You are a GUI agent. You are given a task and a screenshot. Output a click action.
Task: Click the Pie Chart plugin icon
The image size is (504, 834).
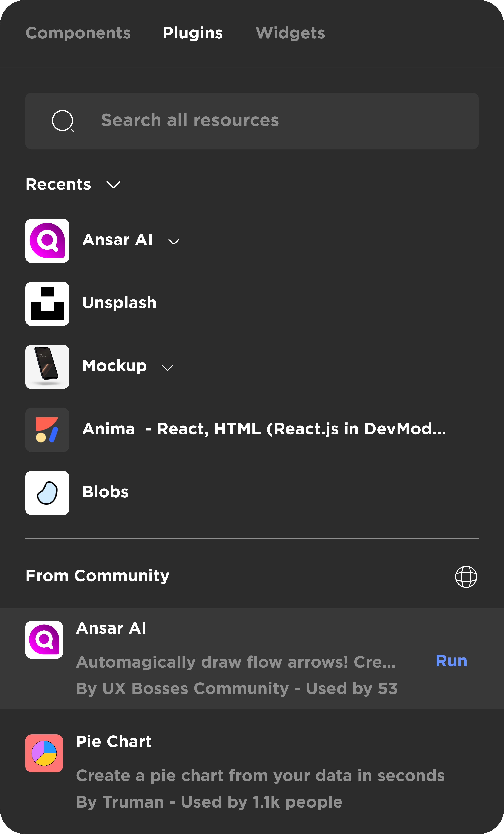coord(44,753)
